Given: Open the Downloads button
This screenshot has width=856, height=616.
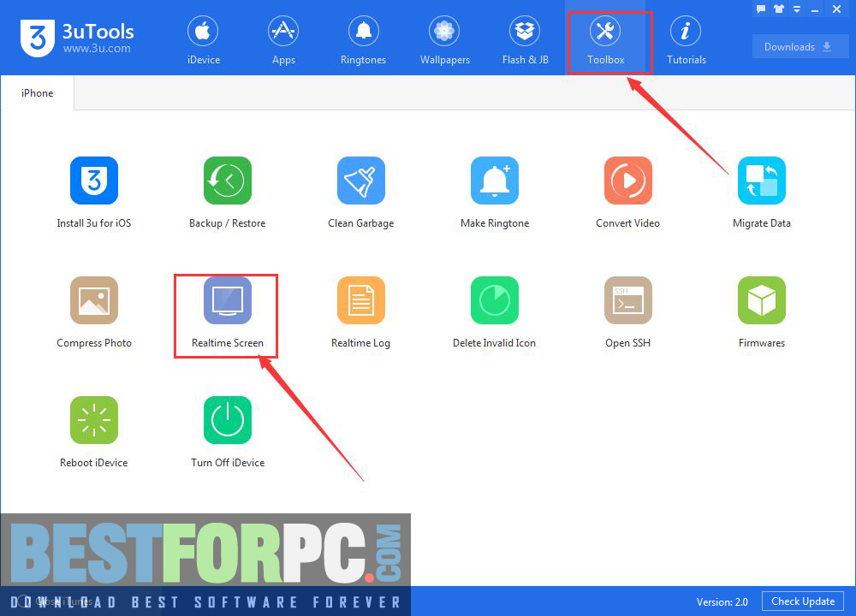Looking at the screenshot, I should (x=800, y=47).
